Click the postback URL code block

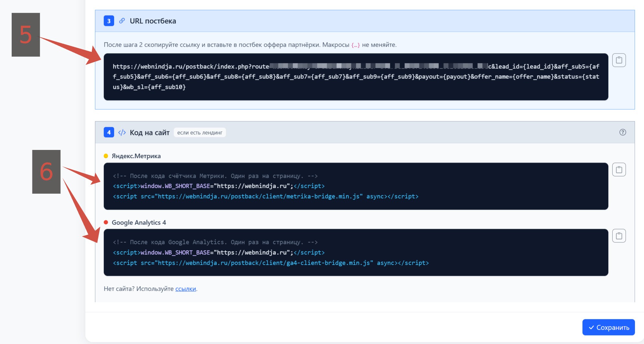pyautogui.click(x=356, y=77)
